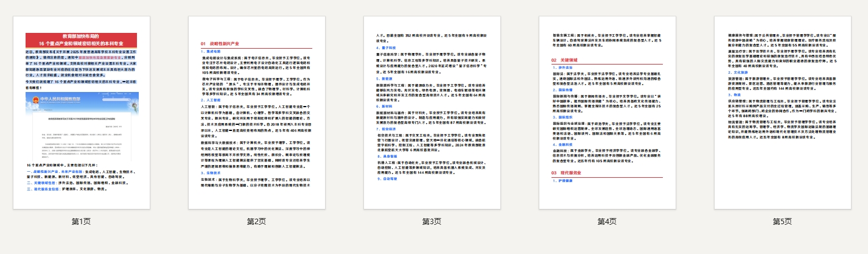Click subheading 2、文化旅游 on page 5

point(739,72)
